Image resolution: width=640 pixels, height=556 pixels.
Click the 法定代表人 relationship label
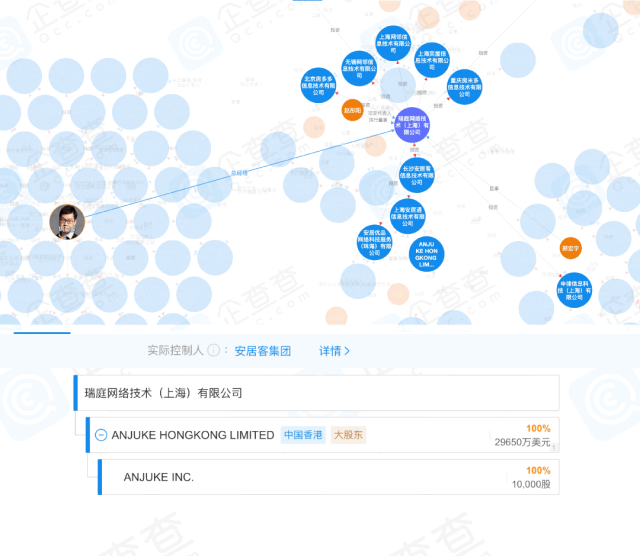pyautogui.click(x=380, y=113)
